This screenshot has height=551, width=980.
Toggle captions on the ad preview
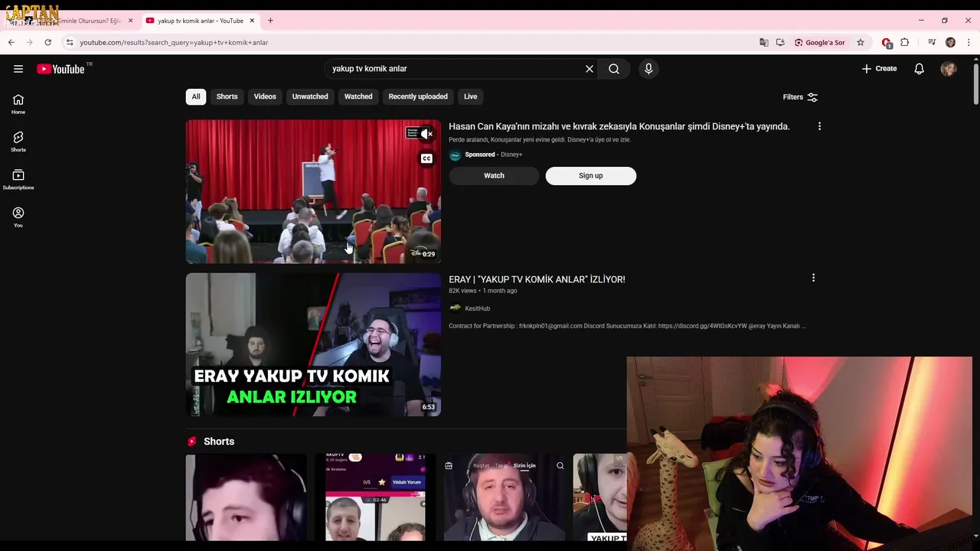426,158
